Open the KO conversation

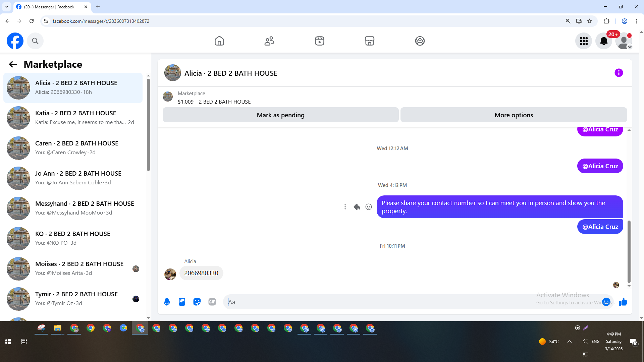[73, 239]
